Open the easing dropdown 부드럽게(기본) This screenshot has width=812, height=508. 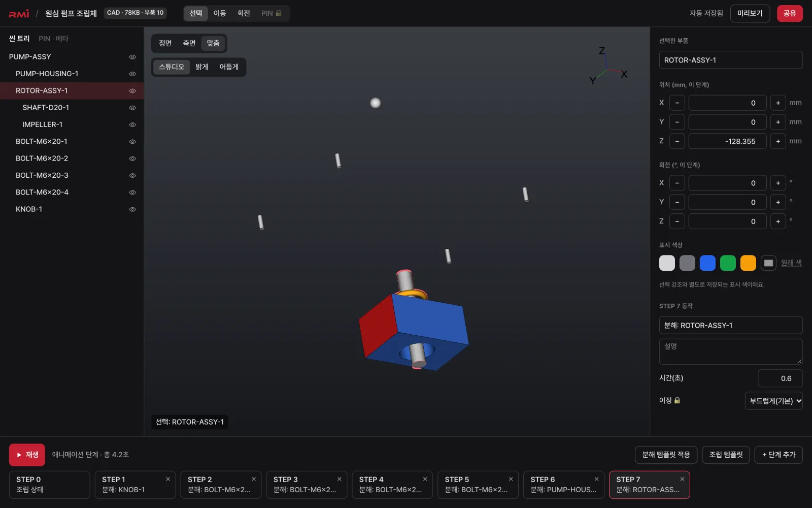pyautogui.click(x=773, y=401)
